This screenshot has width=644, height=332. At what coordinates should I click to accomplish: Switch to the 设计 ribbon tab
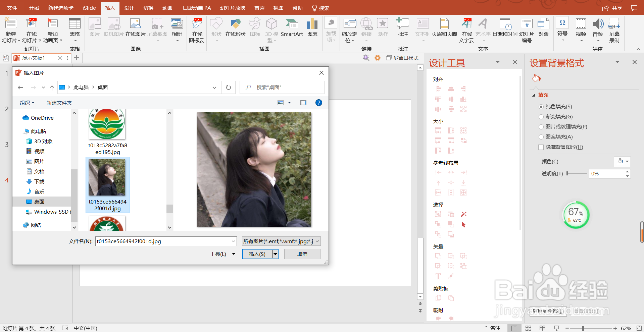(129, 8)
